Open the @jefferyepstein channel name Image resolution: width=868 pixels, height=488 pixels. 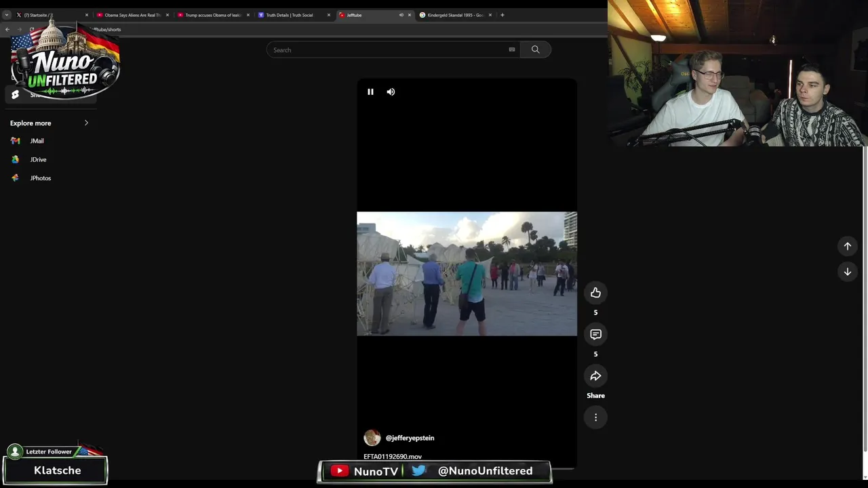(x=410, y=438)
